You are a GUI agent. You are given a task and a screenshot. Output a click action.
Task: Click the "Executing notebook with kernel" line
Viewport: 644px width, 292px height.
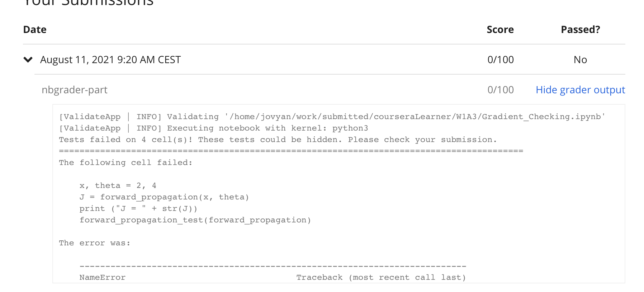coord(213,128)
